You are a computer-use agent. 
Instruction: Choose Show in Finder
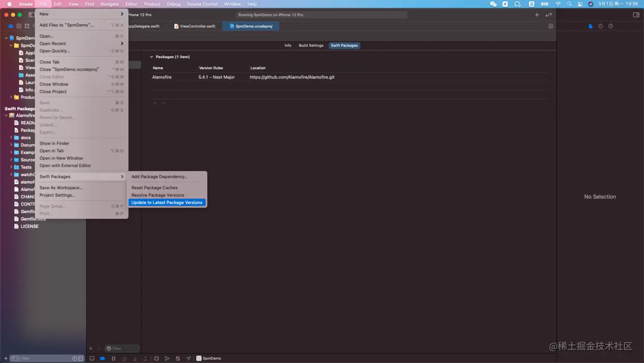82,144
